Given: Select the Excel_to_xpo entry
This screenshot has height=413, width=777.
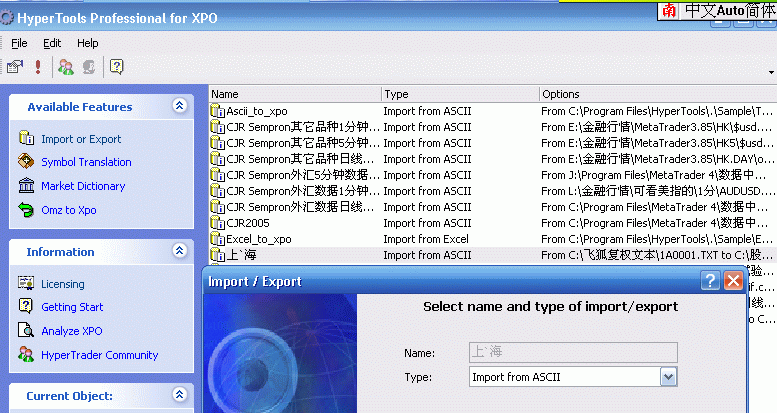Looking at the screenshot, I should (259, 239).
